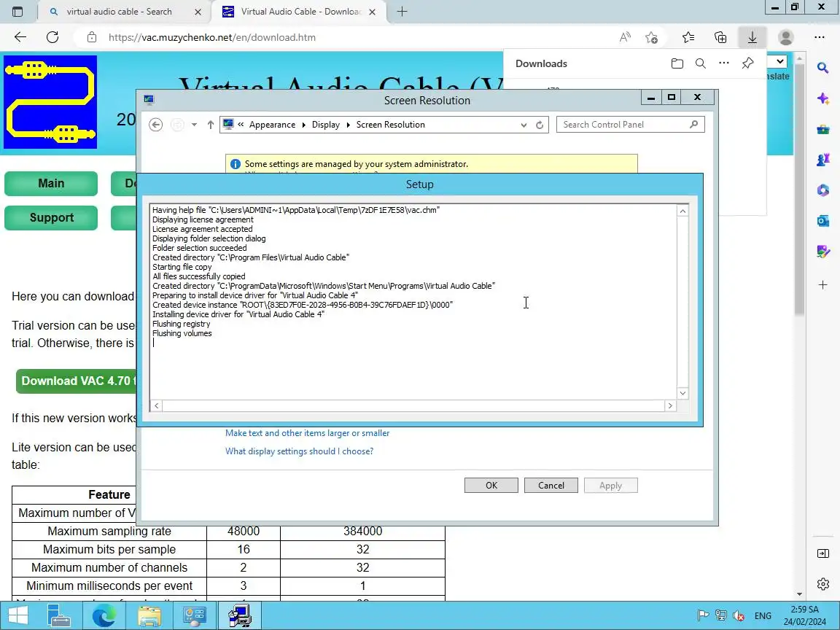
Task: Click ENG language indicator in tray
Action: pos(763,616)
